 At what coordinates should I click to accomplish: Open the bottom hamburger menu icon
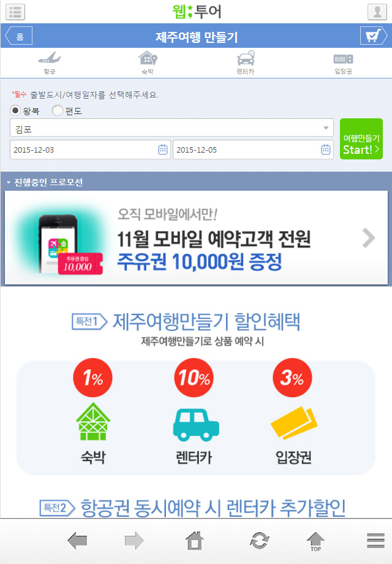(376, 541)
